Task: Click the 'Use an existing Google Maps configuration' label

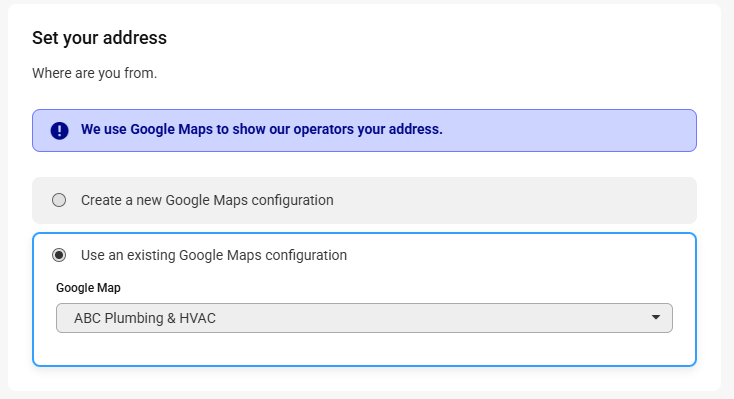Action: click(x=214, y=255)
